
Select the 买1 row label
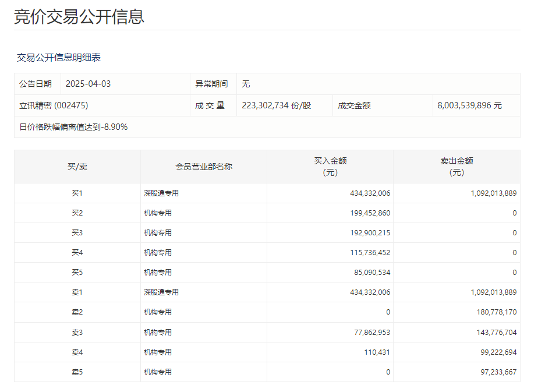coord(77,193)
